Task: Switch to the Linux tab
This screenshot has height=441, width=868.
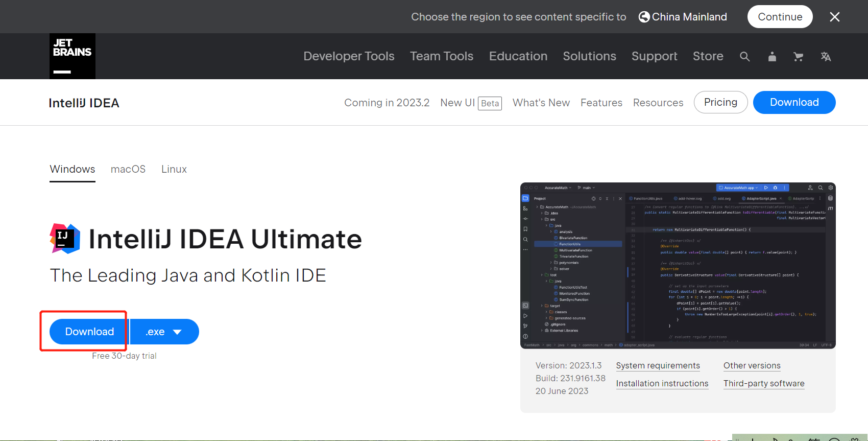Action: (174, 169)
